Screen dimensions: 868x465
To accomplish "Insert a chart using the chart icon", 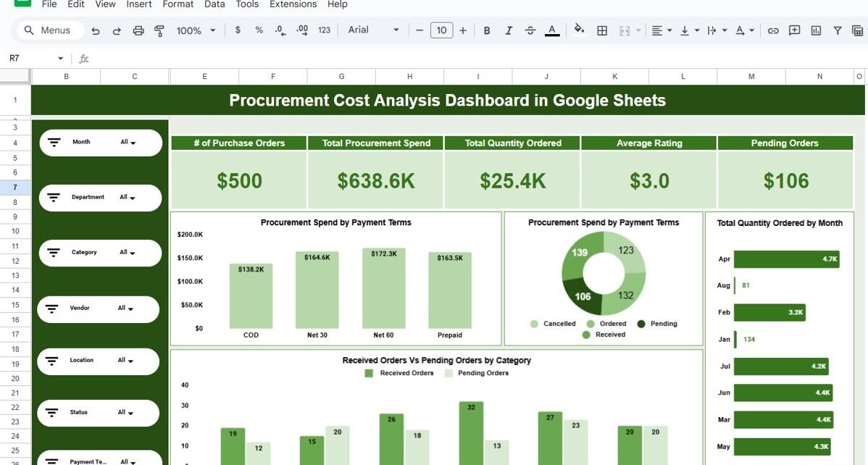I will 816,30.
